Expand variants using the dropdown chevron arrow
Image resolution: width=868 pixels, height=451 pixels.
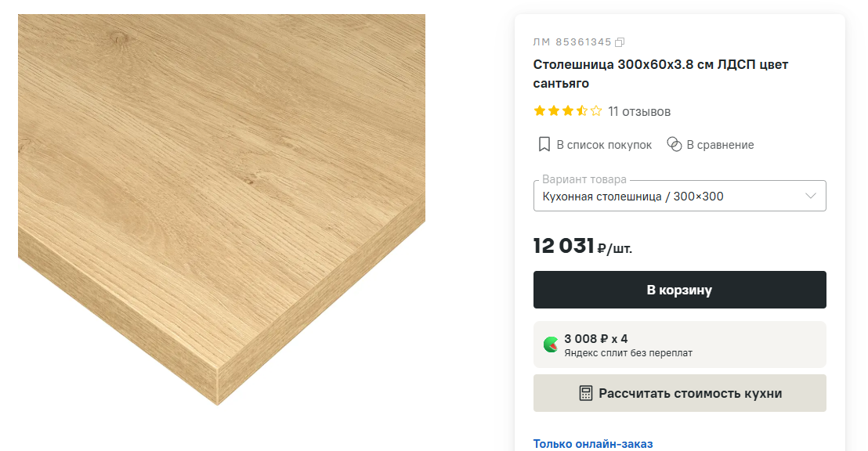tap(811, 196)
